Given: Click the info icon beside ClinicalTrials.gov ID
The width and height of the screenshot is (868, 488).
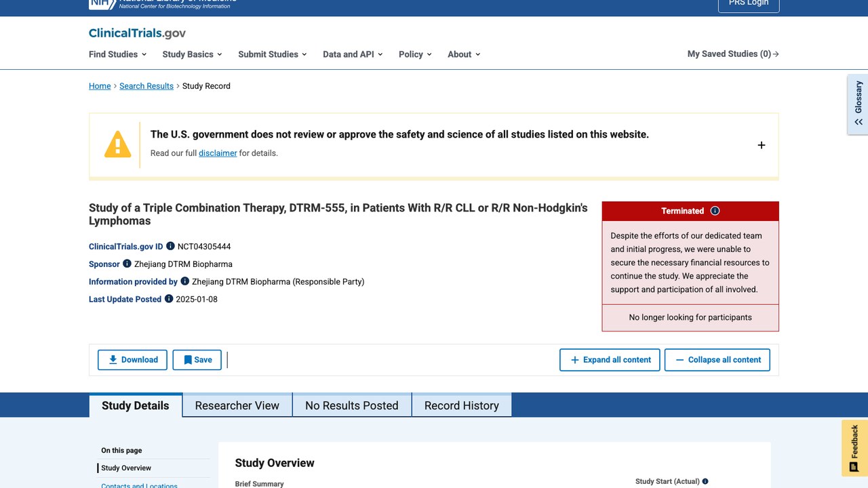Looking at the screenshot, I should pos(170,246).
